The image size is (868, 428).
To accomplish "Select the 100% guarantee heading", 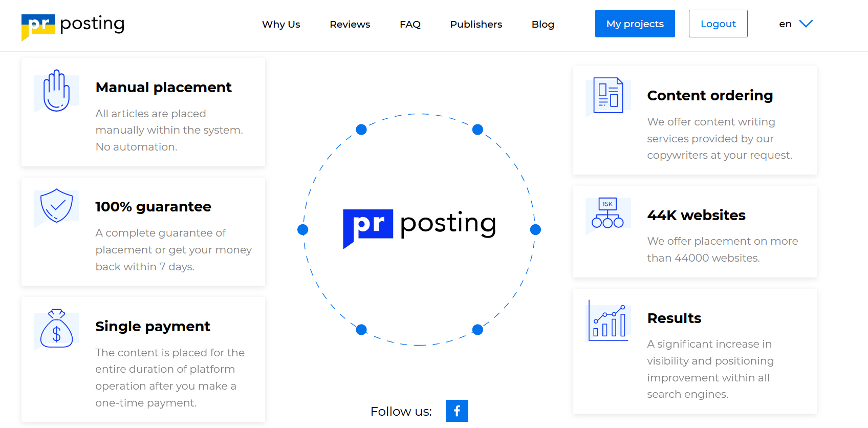I will [153, 207].
